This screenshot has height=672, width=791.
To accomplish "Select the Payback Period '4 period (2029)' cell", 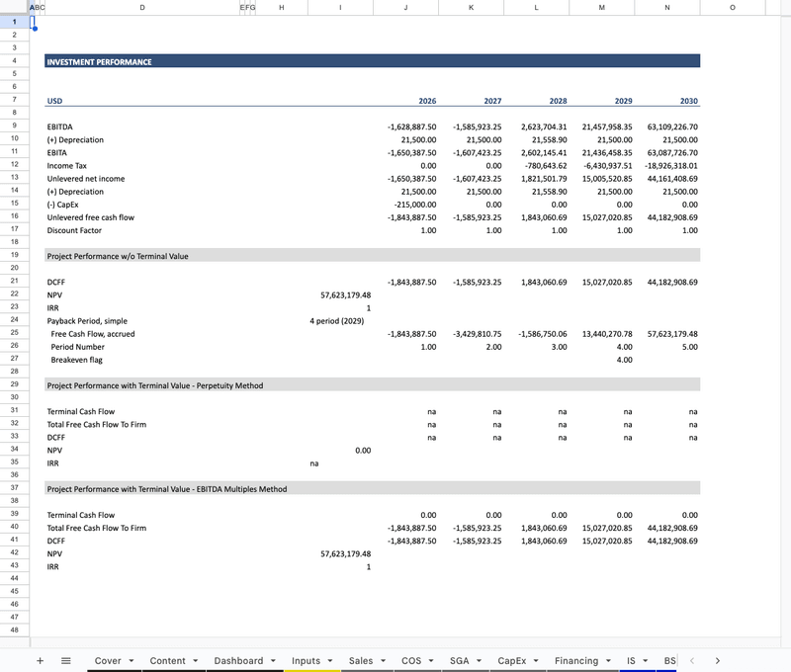I will pyautogui.click(x=337, y=321).
